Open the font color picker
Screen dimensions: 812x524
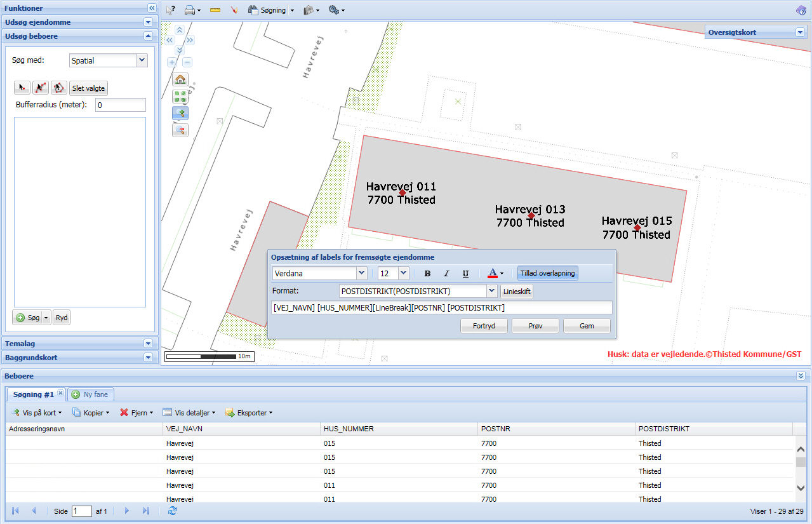coord(496,274)
